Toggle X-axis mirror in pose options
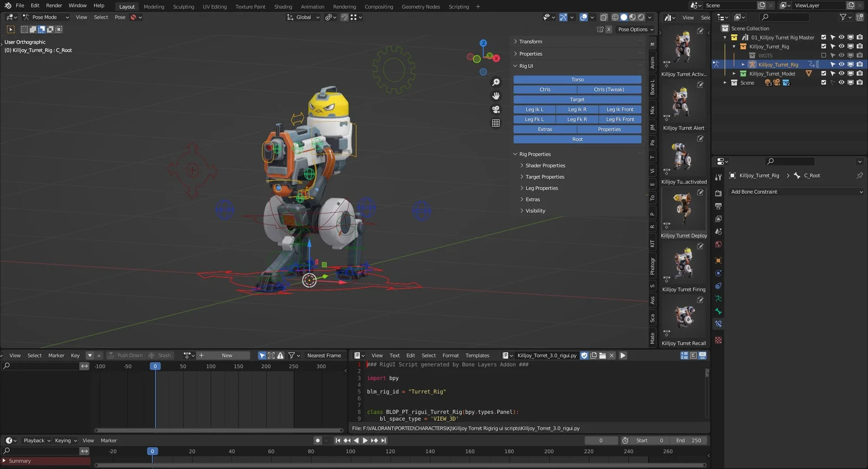This screenshot has height=469, width=868. 609,29
